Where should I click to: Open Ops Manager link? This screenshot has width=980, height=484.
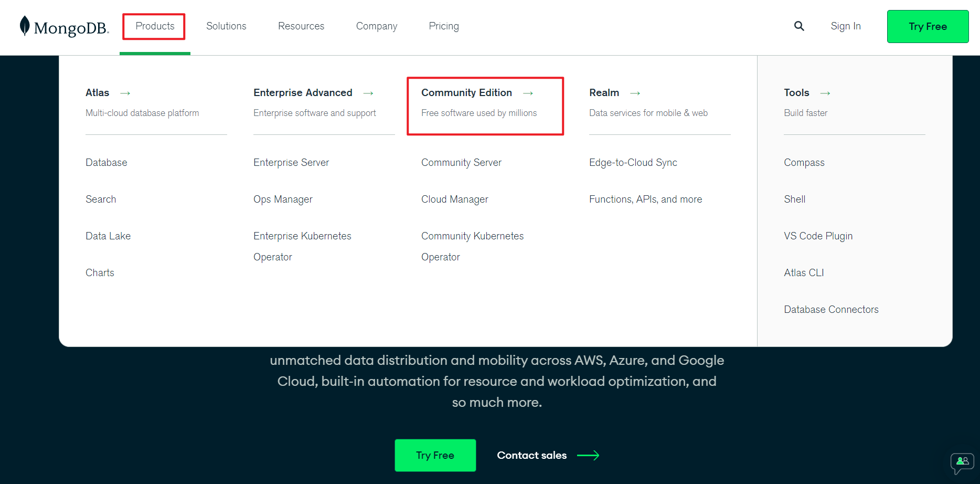point(283,199)
